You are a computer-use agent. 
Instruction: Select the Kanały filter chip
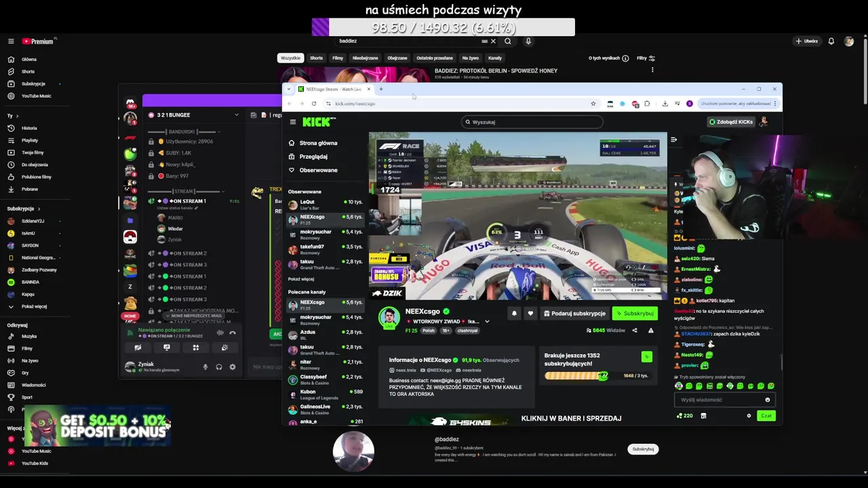coord(495,58)
